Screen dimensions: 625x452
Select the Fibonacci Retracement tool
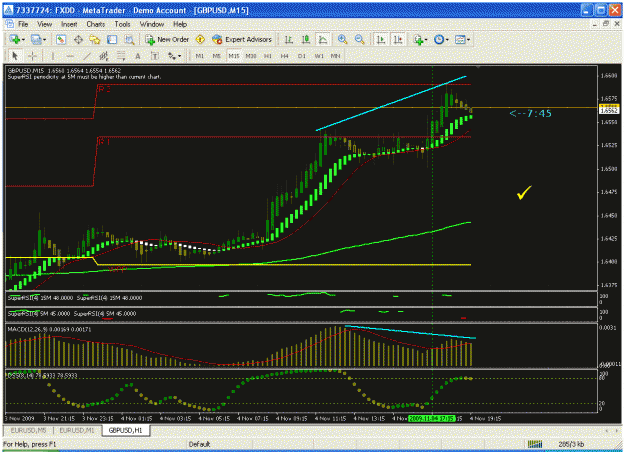click(x=121, y=56)
